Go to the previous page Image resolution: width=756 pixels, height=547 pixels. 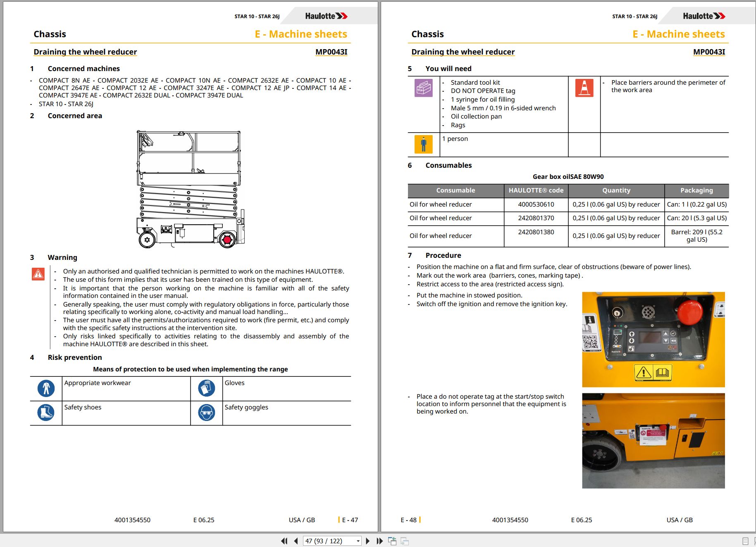(296, 541)
